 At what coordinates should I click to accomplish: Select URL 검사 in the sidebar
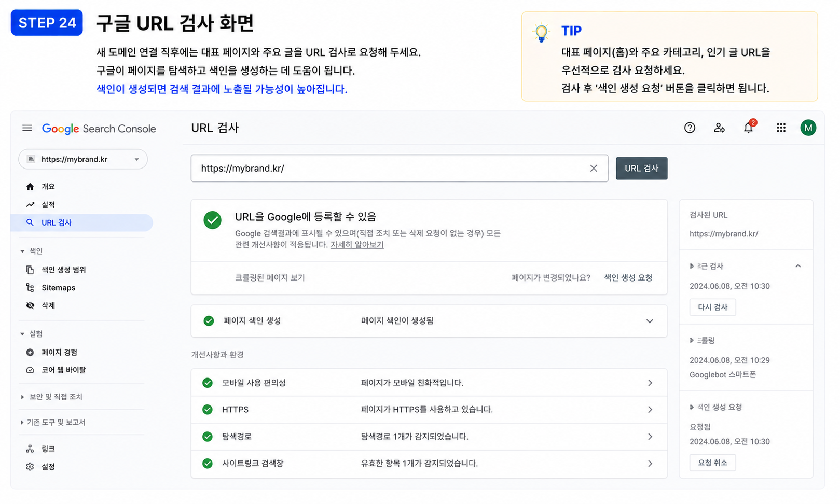81,222
